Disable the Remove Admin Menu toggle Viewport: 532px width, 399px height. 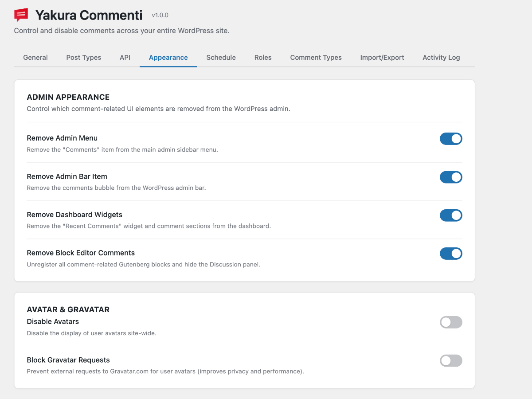[x=451, y=138]
